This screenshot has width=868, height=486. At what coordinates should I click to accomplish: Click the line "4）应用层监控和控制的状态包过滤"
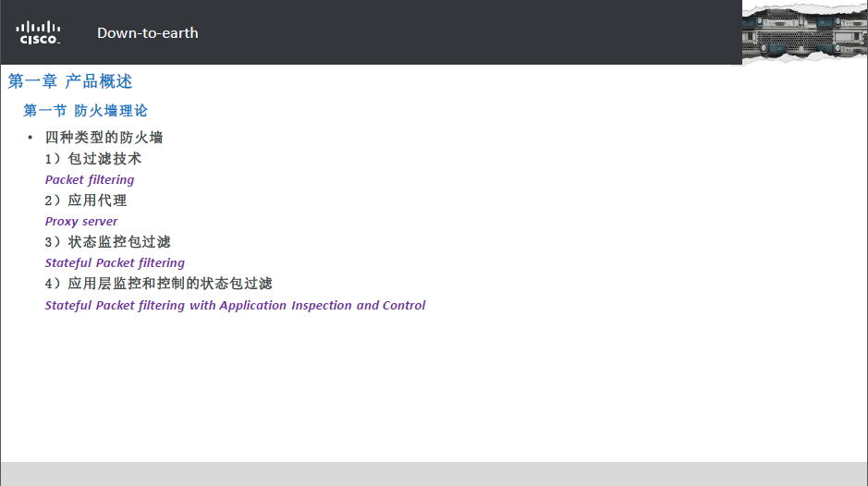coord(159,284)
